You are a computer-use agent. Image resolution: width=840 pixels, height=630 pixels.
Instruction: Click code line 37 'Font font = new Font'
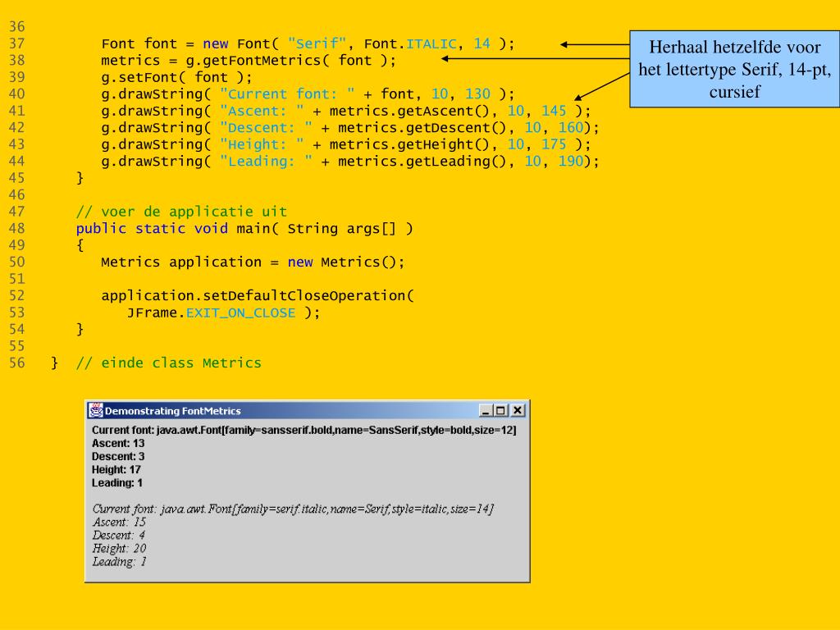pos(308,44)
